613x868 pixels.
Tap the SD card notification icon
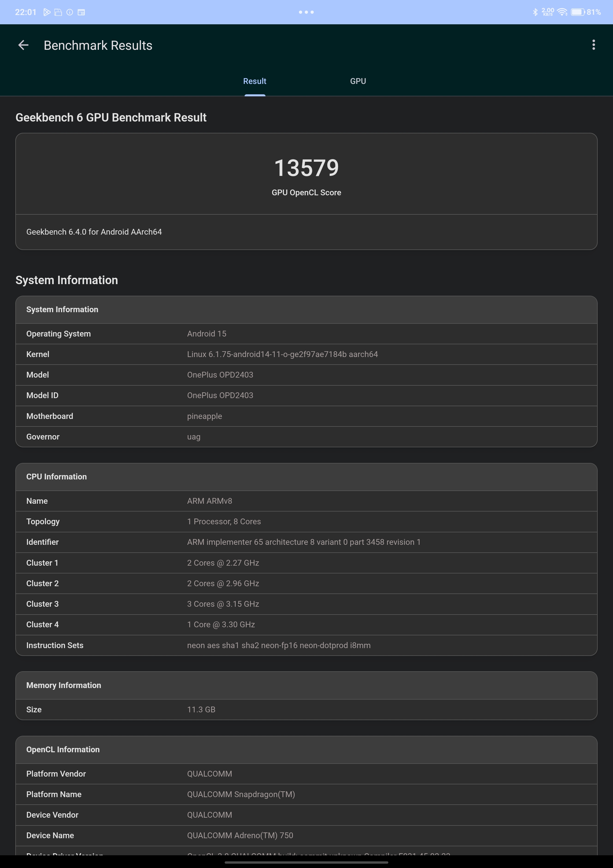click(58, 12)
